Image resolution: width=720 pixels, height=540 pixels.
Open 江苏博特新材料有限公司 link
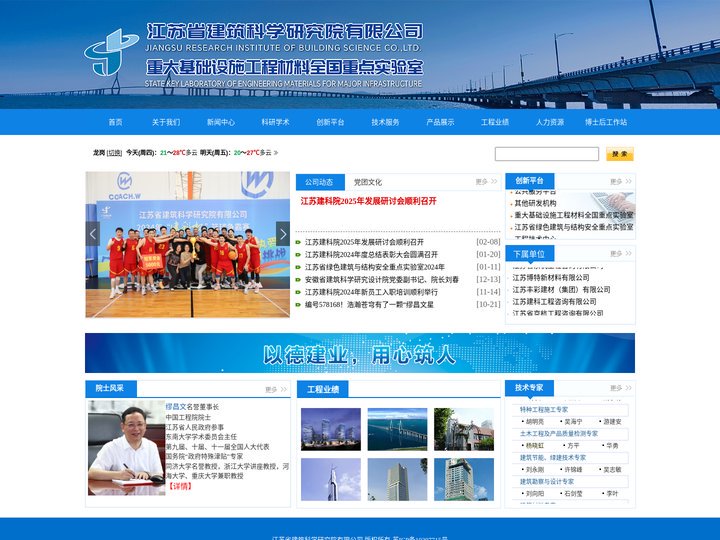[551, 277]
